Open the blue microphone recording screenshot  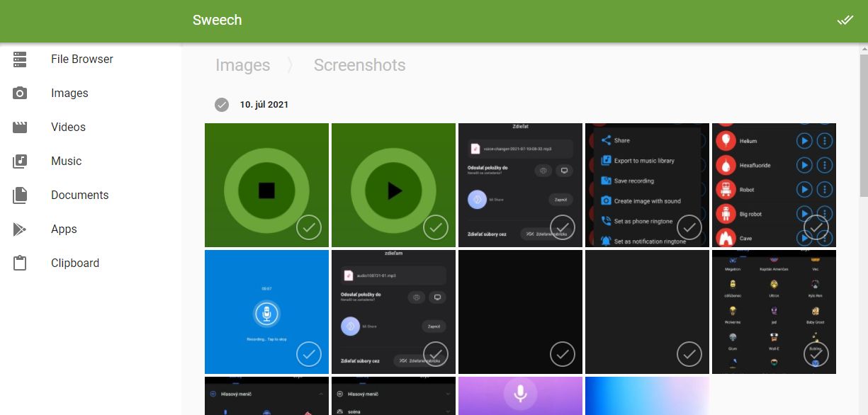pos(266,312)
